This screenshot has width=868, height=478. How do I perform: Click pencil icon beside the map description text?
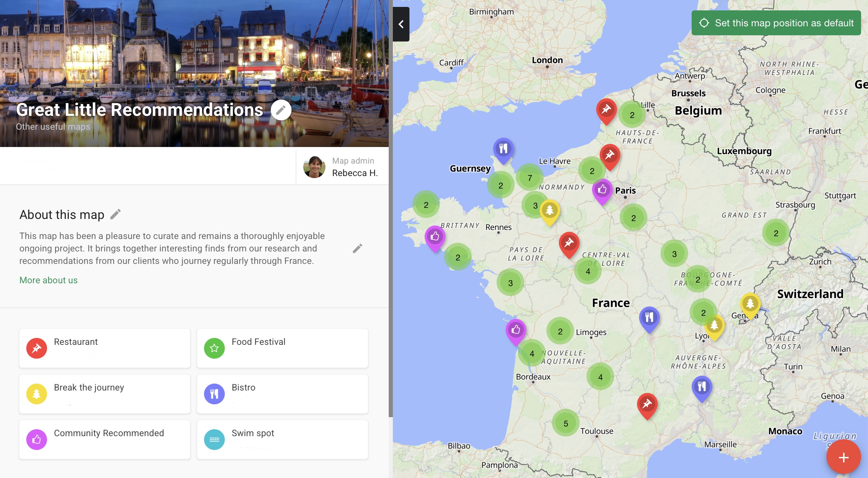coord(357,248)
